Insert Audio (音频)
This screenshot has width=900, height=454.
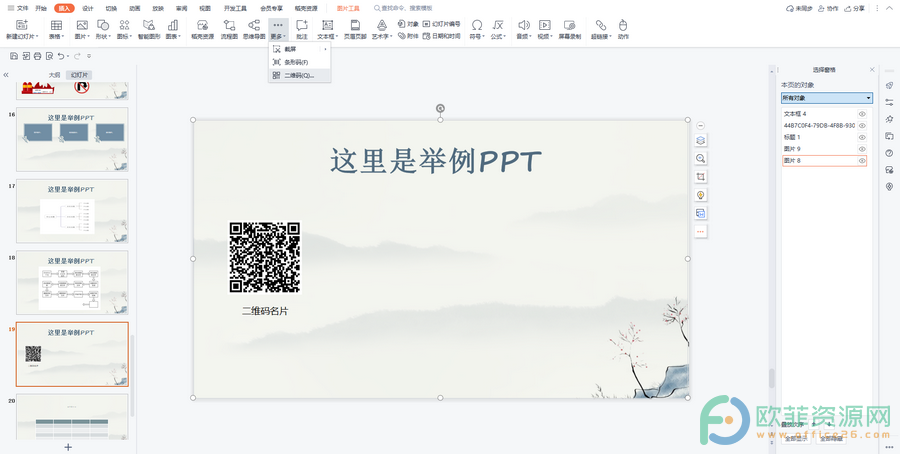(523, 29)
